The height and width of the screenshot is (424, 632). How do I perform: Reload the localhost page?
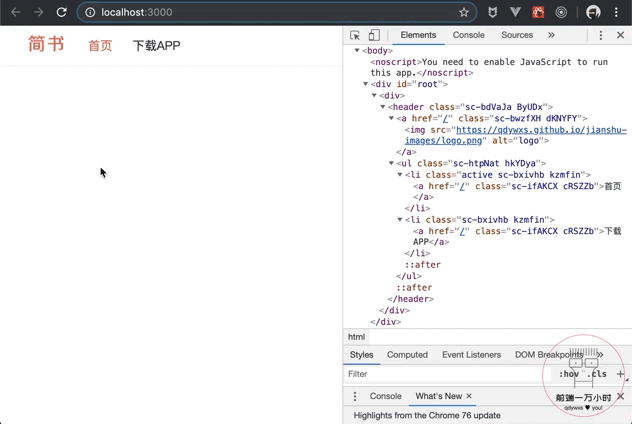(61, 12)
